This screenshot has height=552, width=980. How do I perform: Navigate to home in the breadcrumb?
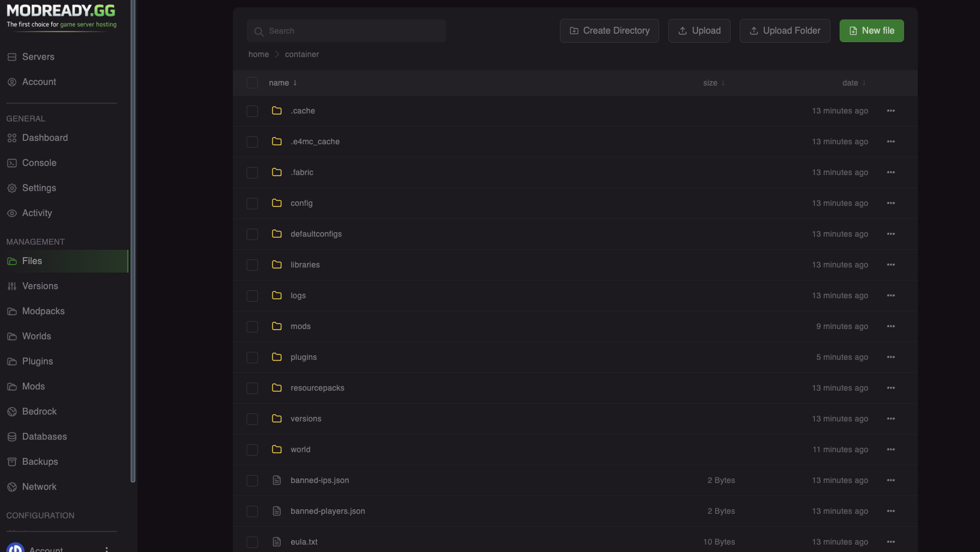point(259,54)
